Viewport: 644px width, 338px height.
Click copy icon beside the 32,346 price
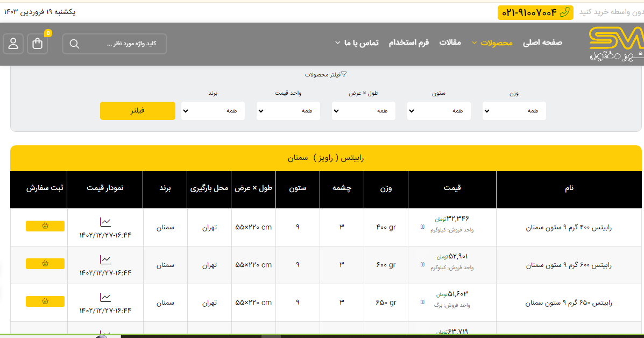click(422, 227)
